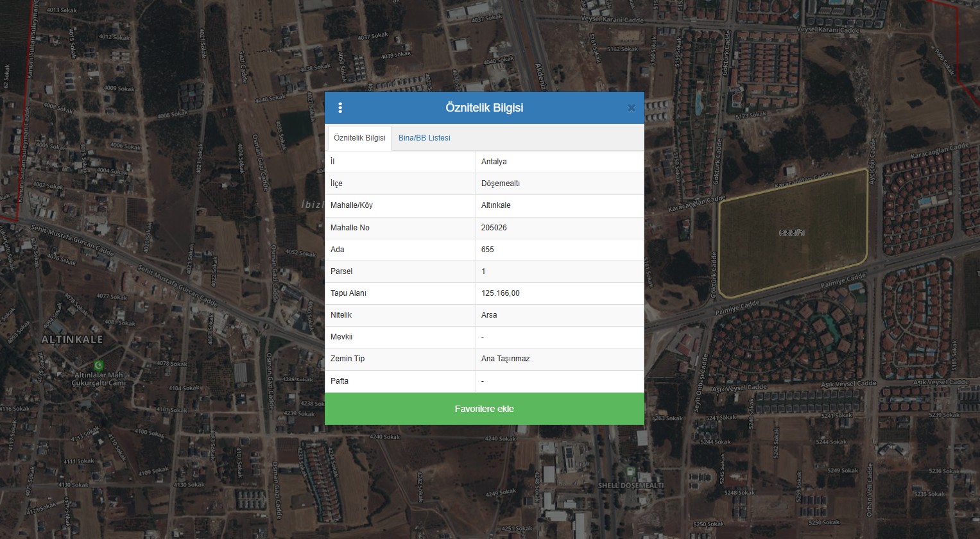Select the Öznitelik Bilgisi tab
The image size is (980, 539).
coord(359,138)
